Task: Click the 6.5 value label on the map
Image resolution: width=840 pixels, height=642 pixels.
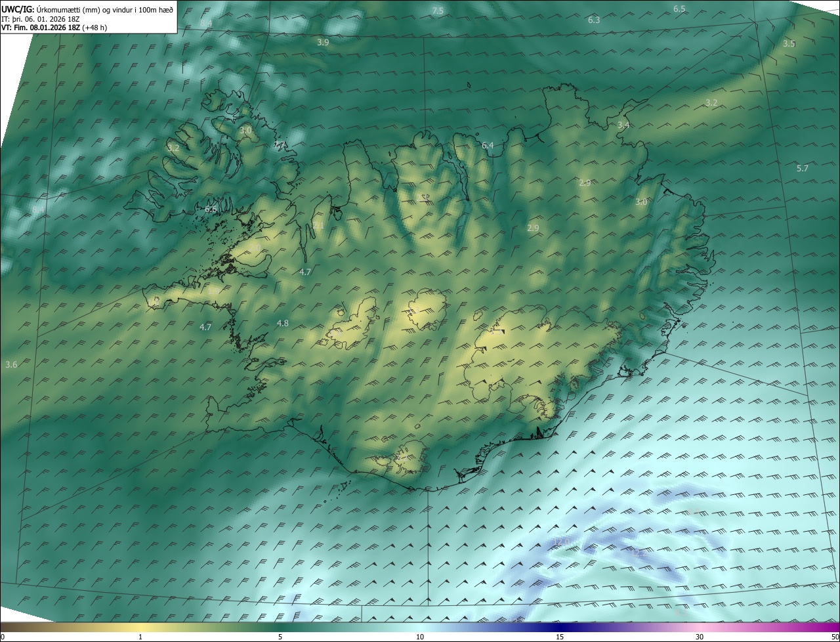Action: tap(679, 9)
